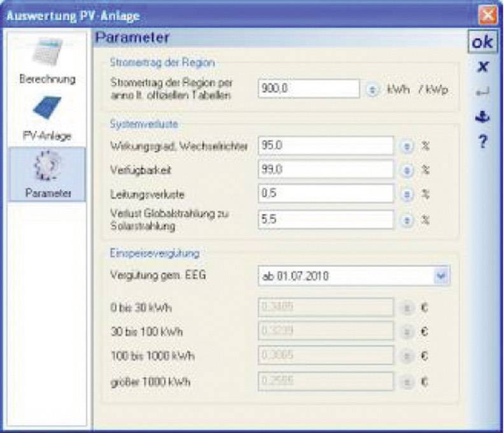Image resolution: width=504 pixels, height=433 pixels.
Task: Confirm the dialog with ok
Action: [x=482, y=42]
